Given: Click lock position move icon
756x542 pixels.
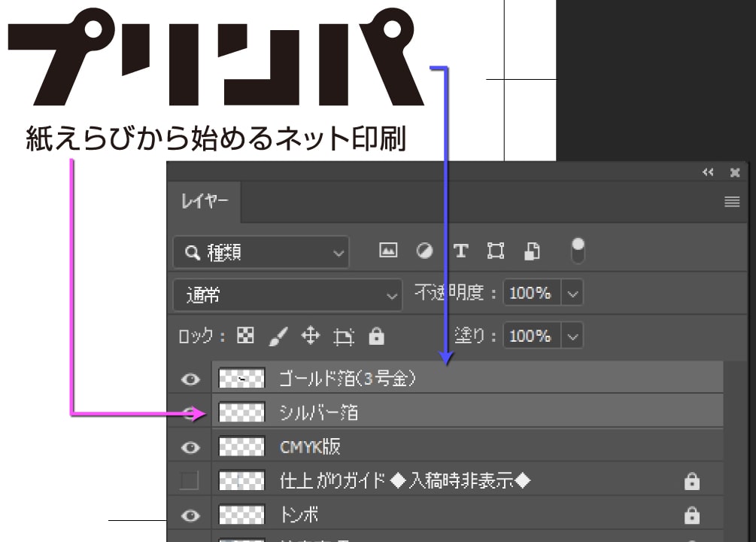Looking at the screenshot, I should [310, 336].
